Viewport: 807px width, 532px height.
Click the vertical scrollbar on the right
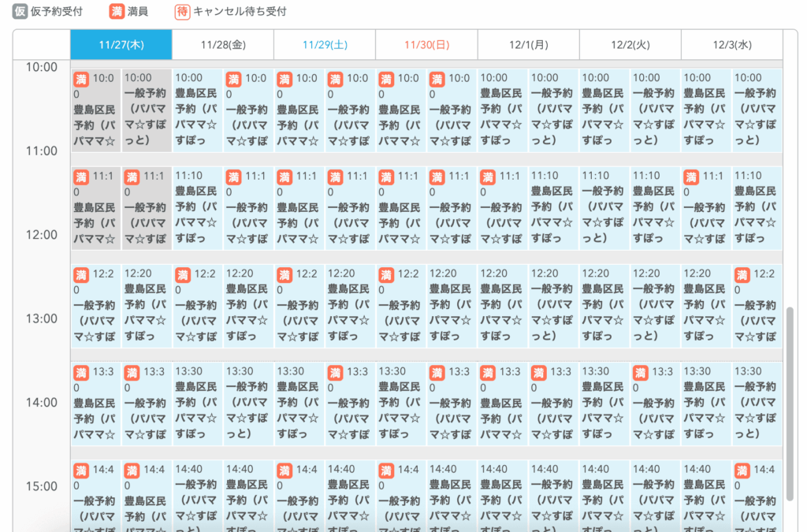click(790, 402)
